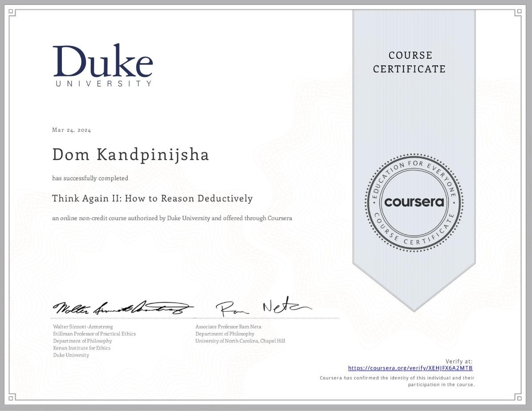This screenshot has width=532, height=411.
Task: Click the date Mar 24, 2024
Action: click(x=72, y=130)
